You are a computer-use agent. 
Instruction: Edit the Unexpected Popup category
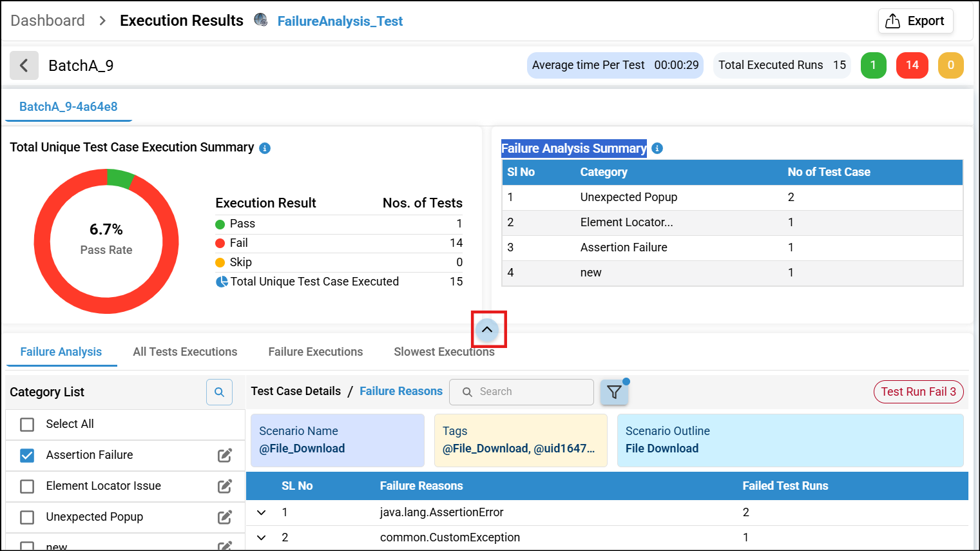[224, 517]
